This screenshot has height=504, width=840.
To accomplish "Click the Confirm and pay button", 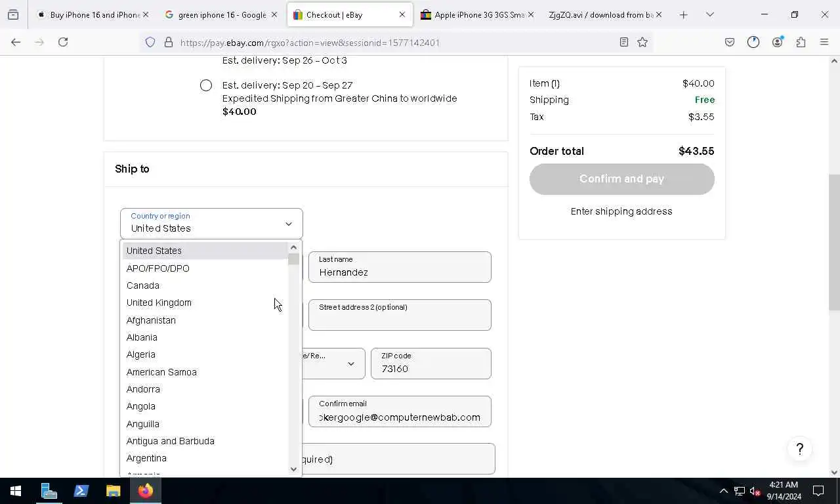I will pyautogui.click(x=621, y=179).
